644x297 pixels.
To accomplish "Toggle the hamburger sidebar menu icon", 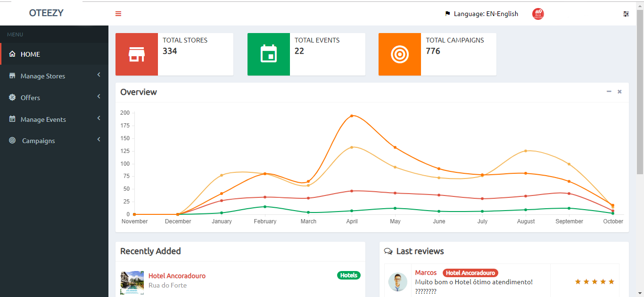I will tap(118, 14).
